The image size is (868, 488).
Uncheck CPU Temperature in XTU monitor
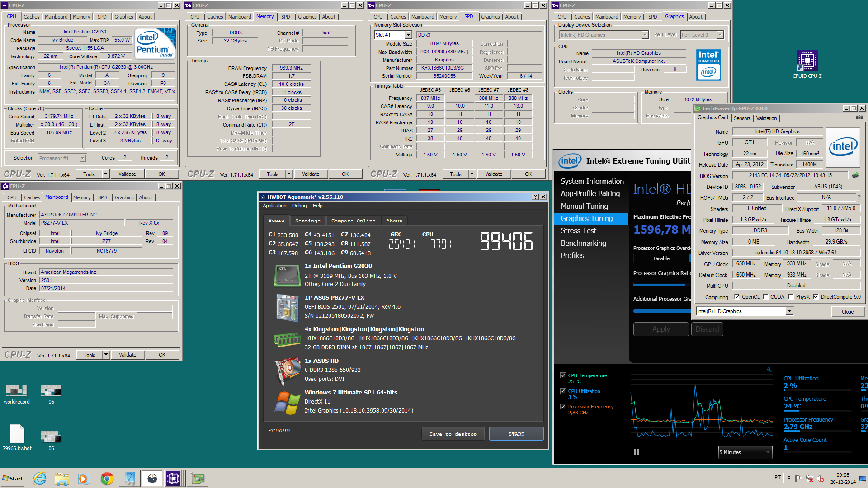coord(563,375)
